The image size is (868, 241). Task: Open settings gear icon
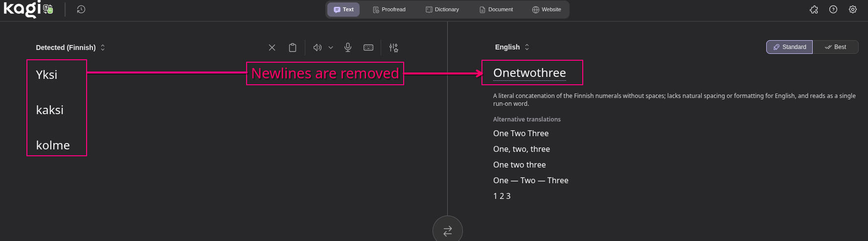[x=853, y=9]
